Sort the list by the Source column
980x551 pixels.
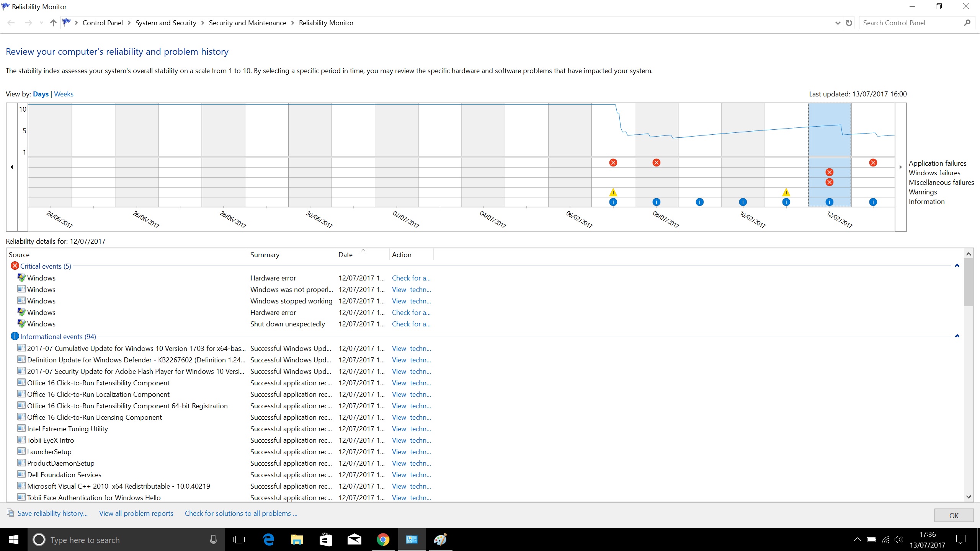(x=127, y=255)
